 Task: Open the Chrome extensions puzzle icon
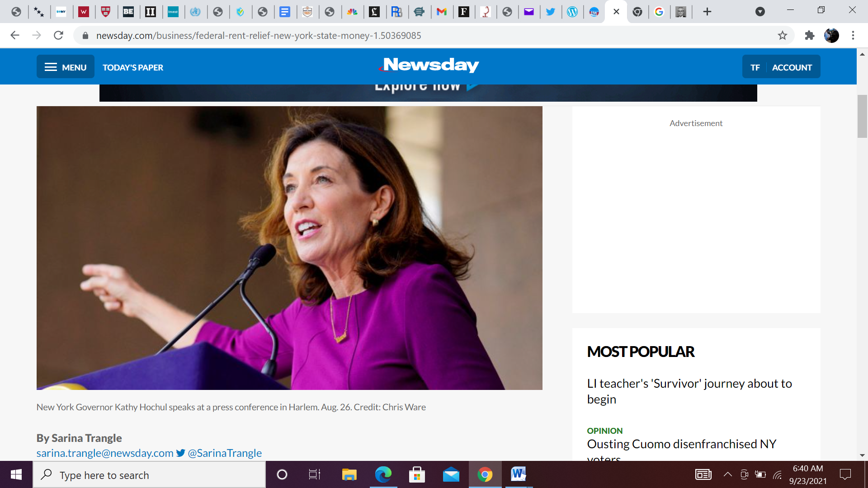click(x=809, y=35)
